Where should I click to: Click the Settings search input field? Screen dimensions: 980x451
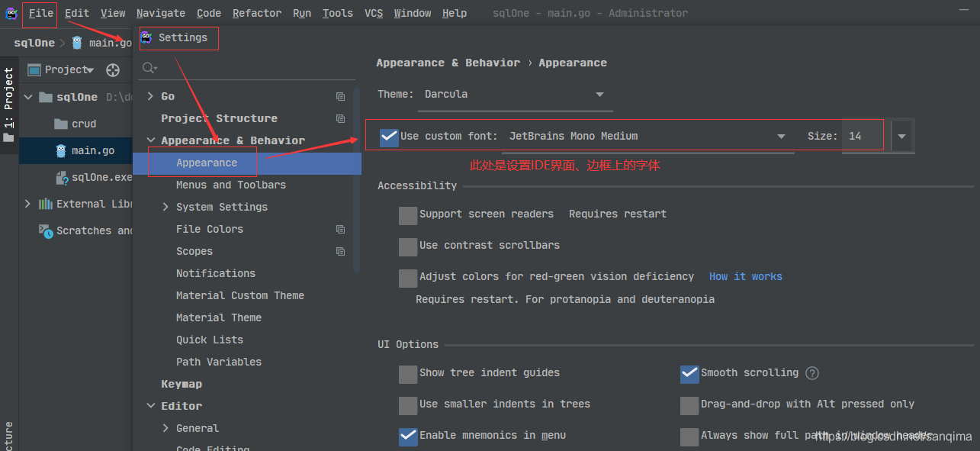(248, 69)
